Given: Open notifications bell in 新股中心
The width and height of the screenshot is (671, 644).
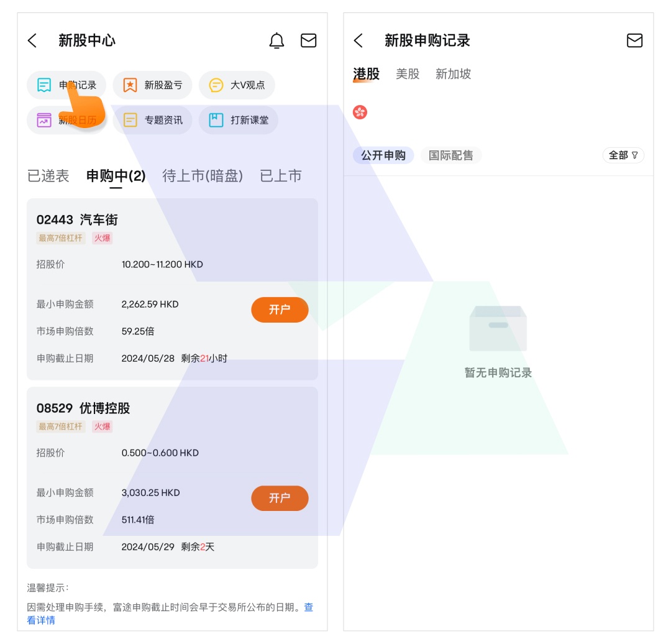Looking at the screenshot, I should pos(276,40).
